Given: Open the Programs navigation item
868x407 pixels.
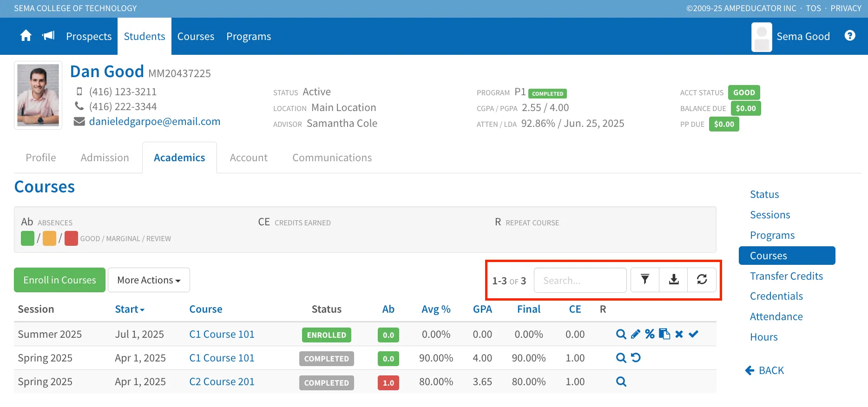Looking at the screenshot, I should click(249, 36).
